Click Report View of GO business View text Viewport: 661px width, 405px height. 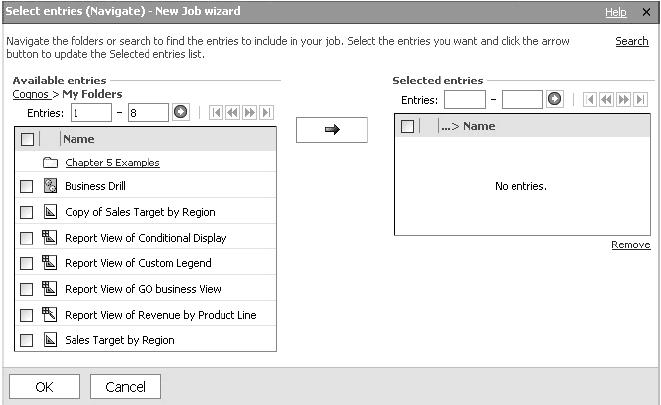point(143,289)
